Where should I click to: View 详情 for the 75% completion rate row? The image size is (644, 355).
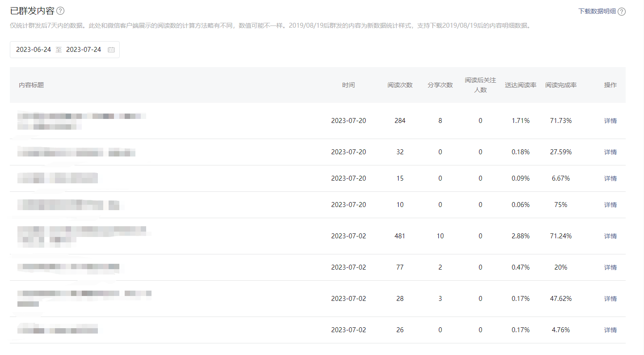click(610, 205)
